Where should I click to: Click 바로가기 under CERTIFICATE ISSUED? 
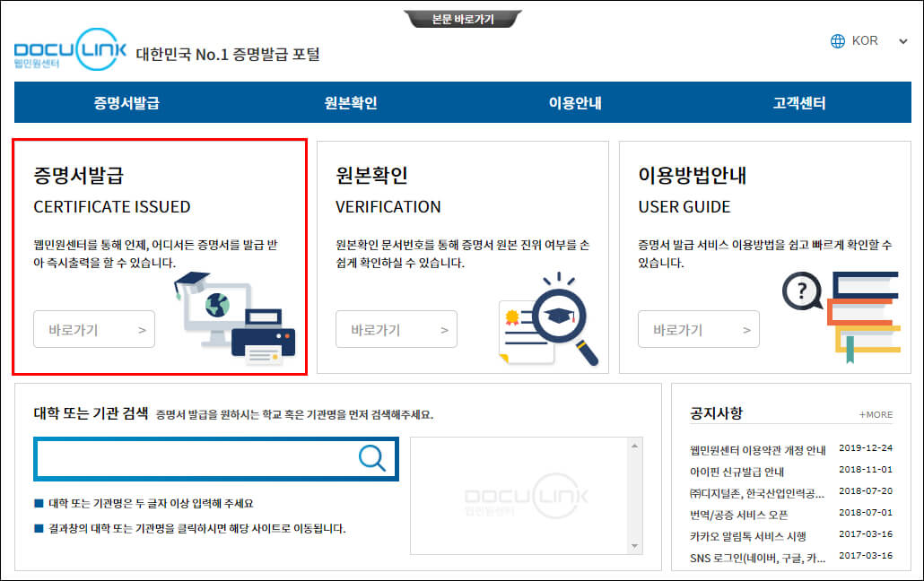(x=93, y=329)
